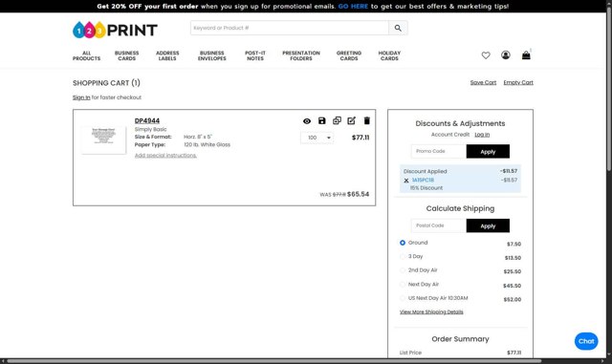Click Save Cart link
Image resolution: width=612 pixels, height=364 pixels.
click(483, 82)
